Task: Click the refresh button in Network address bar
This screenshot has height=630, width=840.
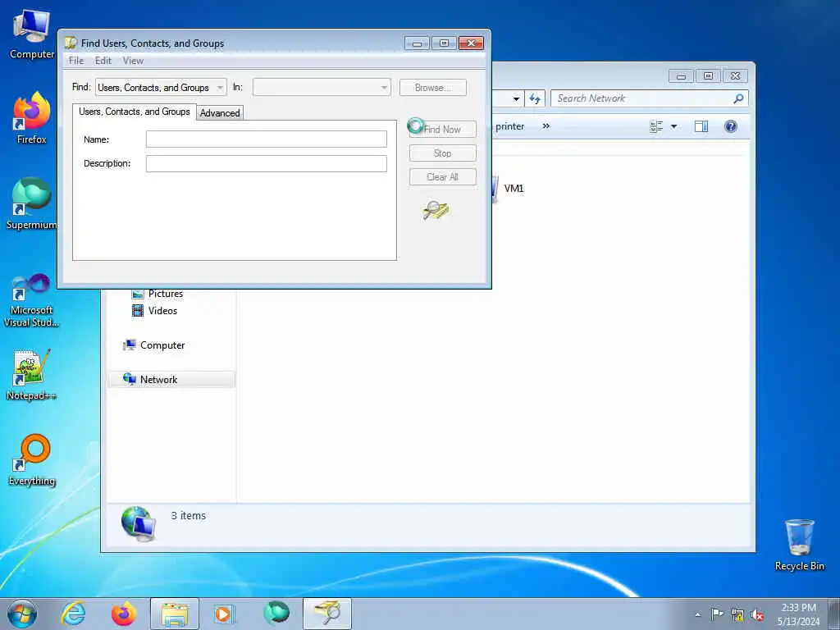Action: (x=535, y=98)
